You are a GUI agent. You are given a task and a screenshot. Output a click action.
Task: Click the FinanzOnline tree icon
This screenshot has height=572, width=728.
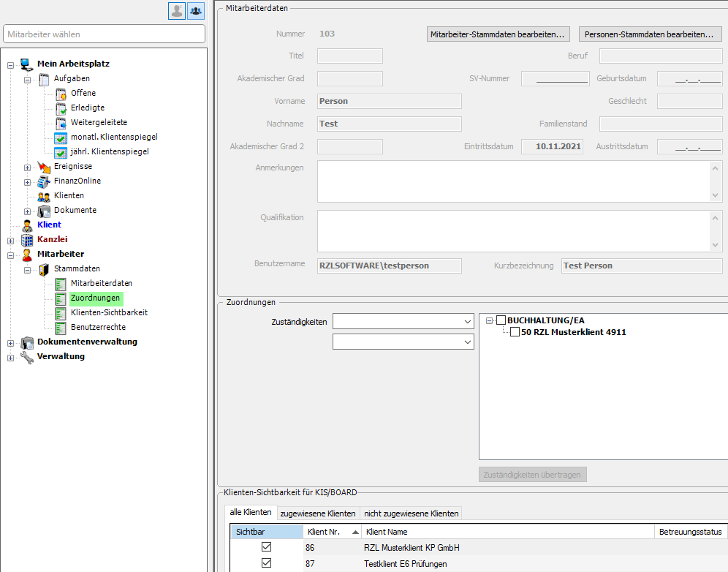[44, 181]
